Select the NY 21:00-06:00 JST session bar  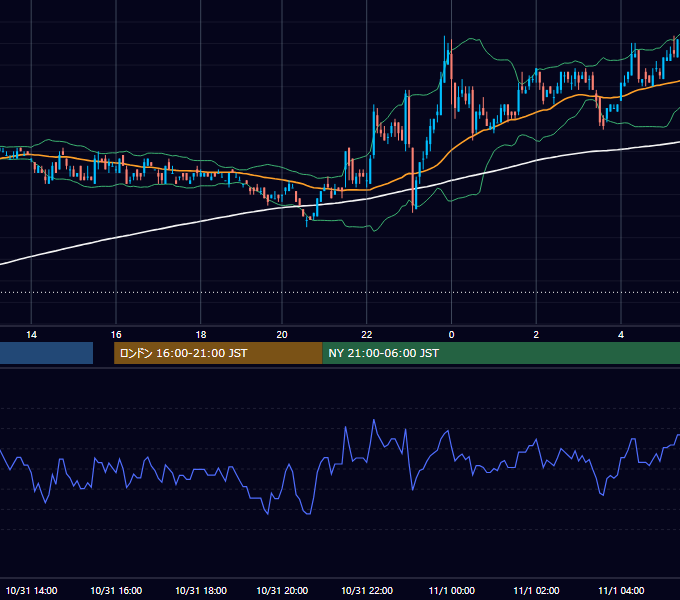tap(501, 353)
